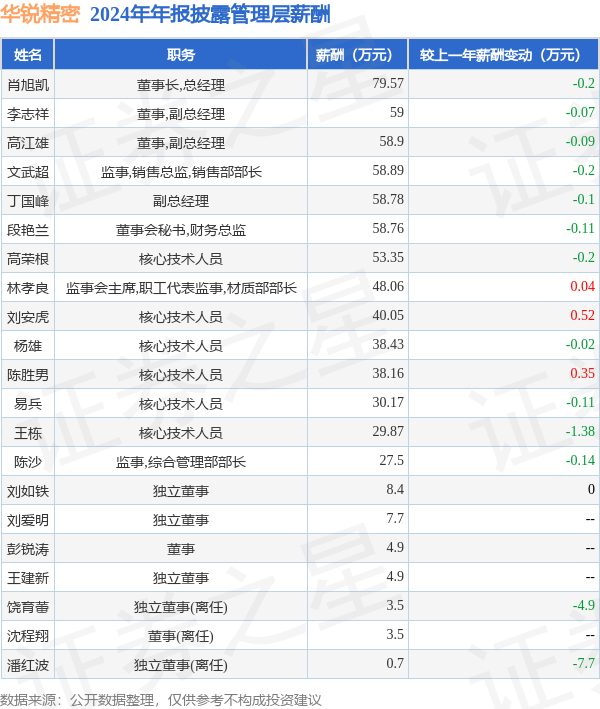Click the 数据来源 footer note
The width and height of the screenshot is (600, 709).
pyautogui.click(x=161, y=700)
